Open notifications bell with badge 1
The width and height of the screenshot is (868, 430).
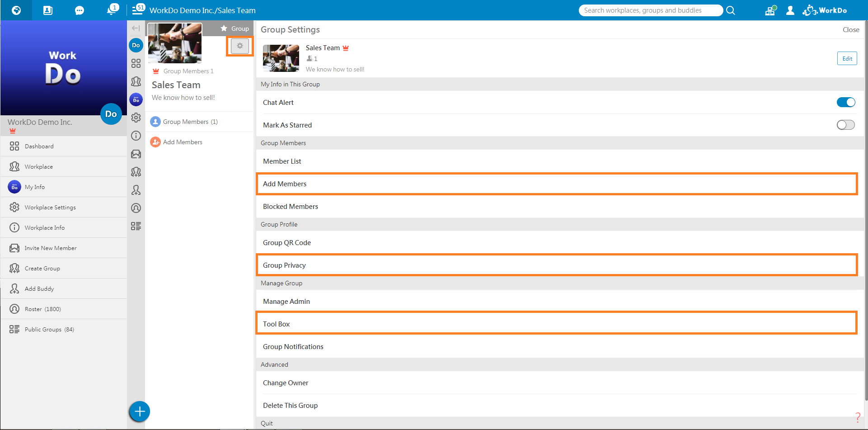point(112,9)
